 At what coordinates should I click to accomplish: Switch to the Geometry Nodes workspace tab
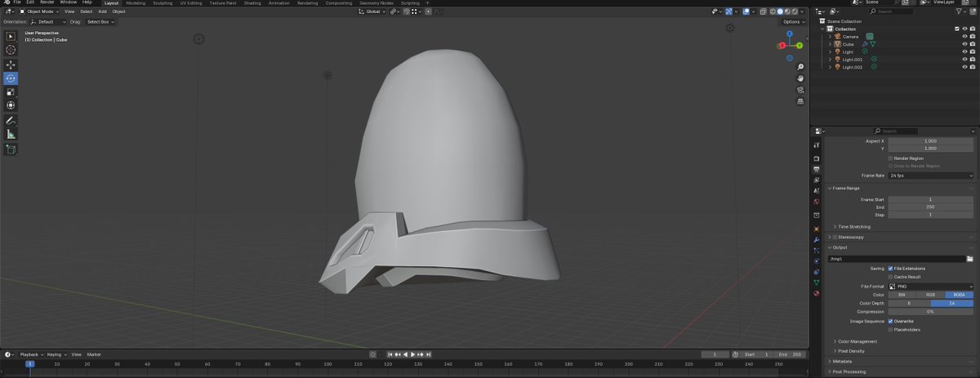pos(376,2)
